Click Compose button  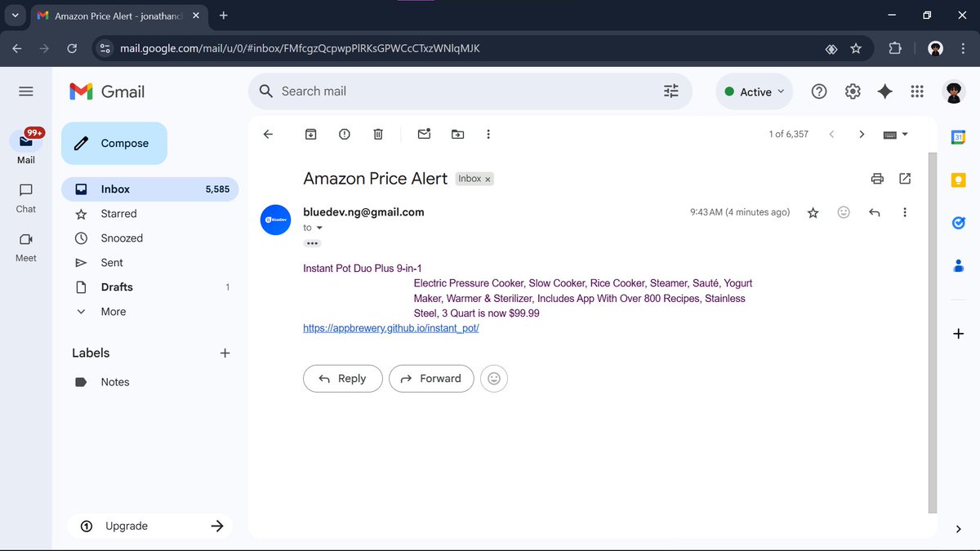[114, 143]
